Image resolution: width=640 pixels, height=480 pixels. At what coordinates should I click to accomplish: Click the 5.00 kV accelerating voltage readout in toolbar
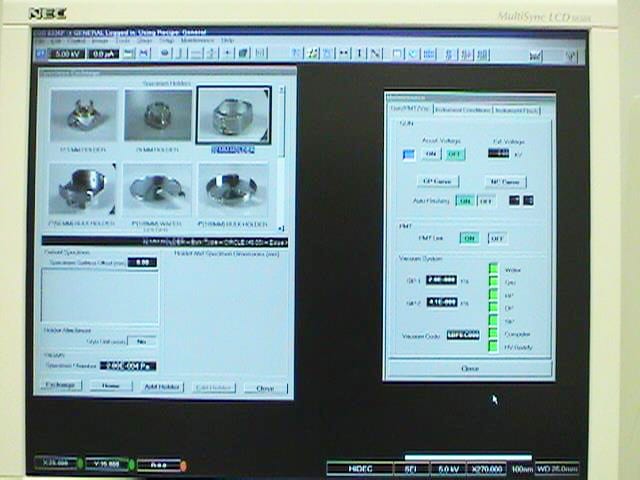click(67, 54)
